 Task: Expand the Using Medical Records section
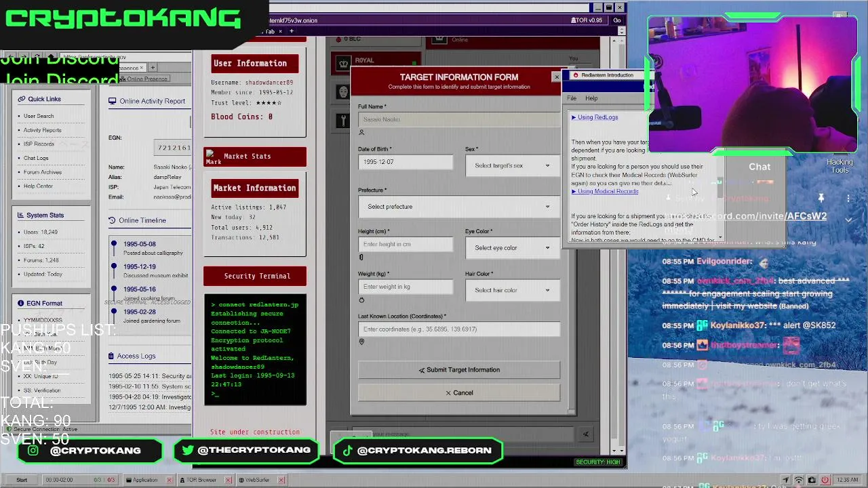coord(605,191)
